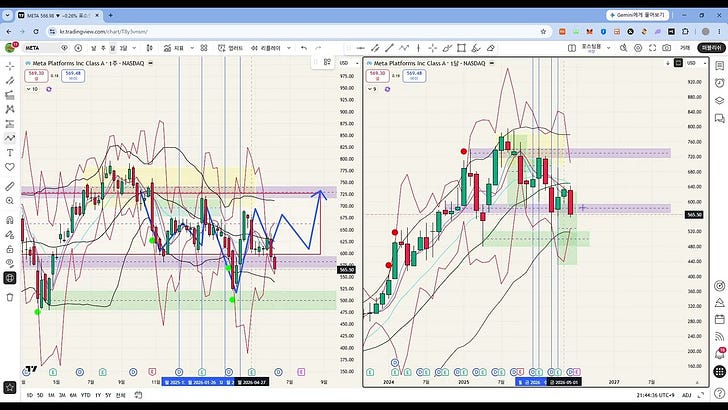Viewport: 728px width, 410px height.
Task: Select the monthly (달) interval
Action: [x=112, y=48]
